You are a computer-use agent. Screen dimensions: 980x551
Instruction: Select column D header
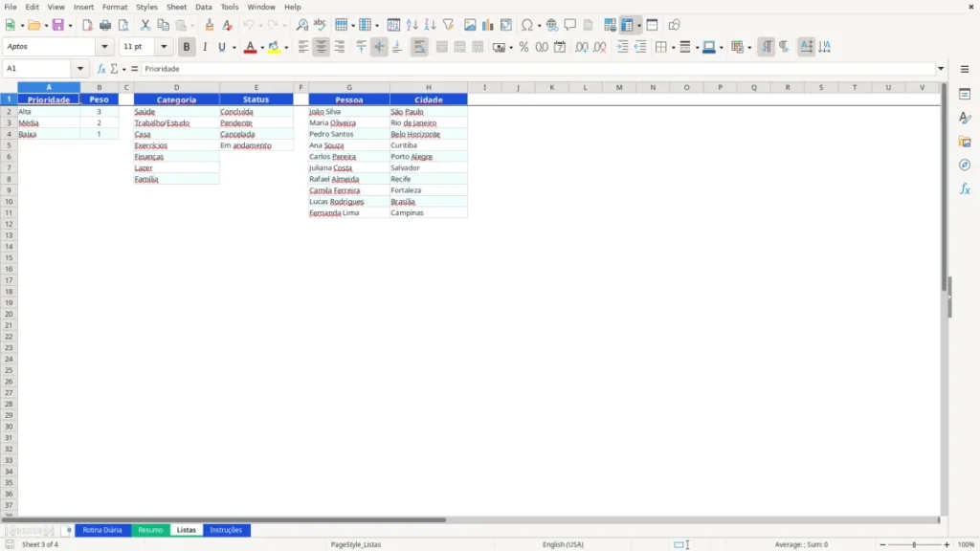176,87
